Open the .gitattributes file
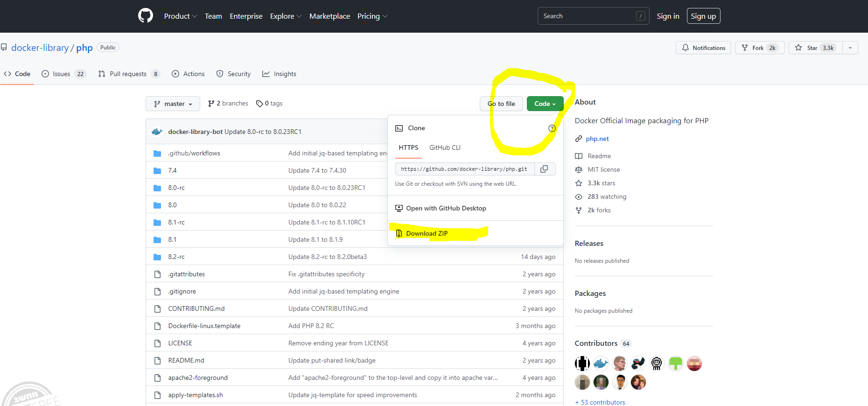Image resolution: width=868 pixels, height=406 pixels. [186, 274]
